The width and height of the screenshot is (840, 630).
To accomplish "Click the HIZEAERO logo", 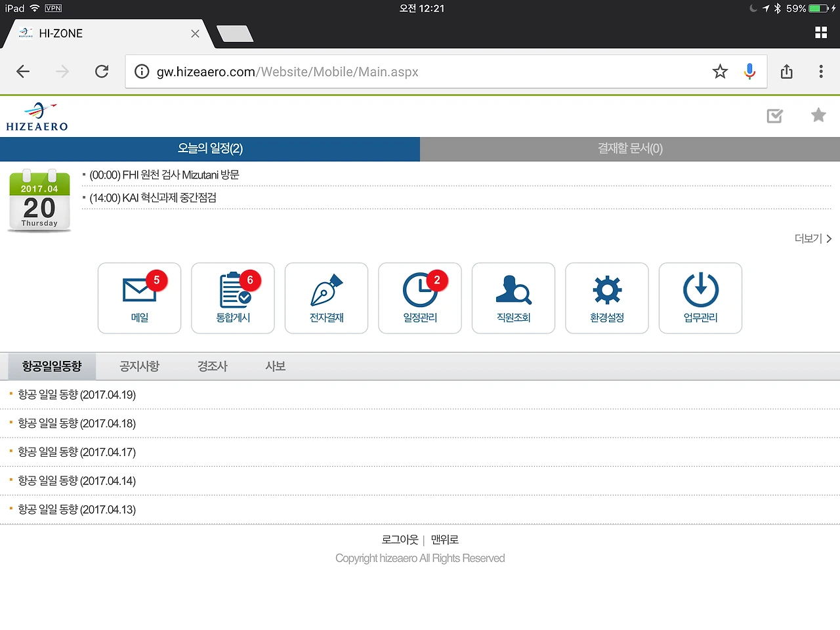I will point(37,117).
